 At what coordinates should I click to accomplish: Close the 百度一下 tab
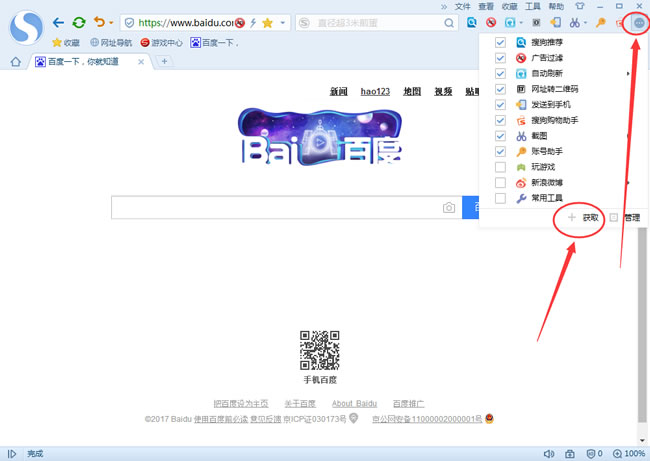[141, 62]
